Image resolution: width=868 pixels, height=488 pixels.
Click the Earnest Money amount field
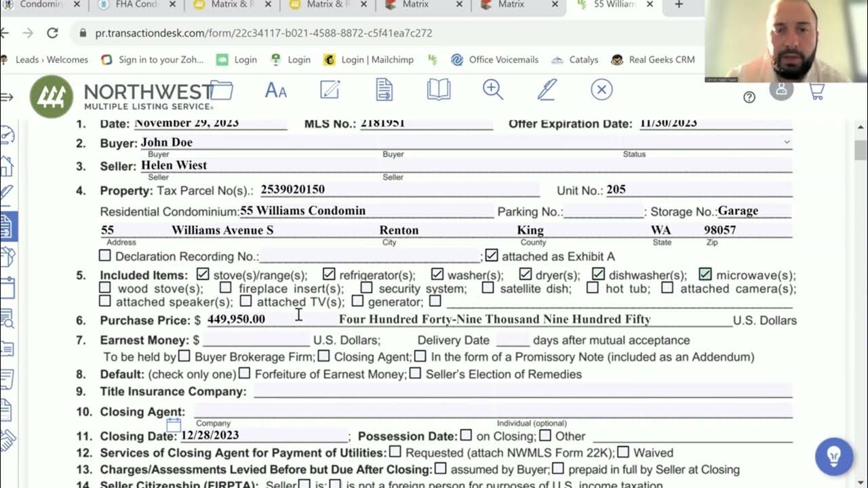[256, 340]
